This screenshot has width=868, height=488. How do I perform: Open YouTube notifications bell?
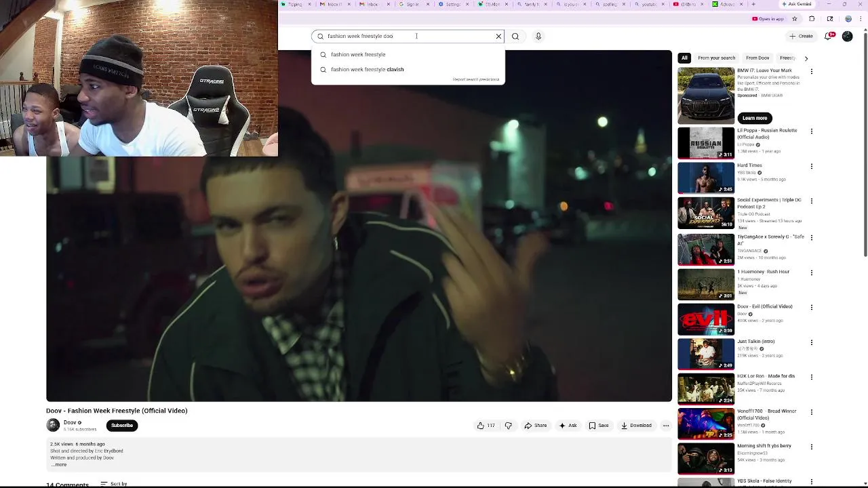[x=829, y=36]
